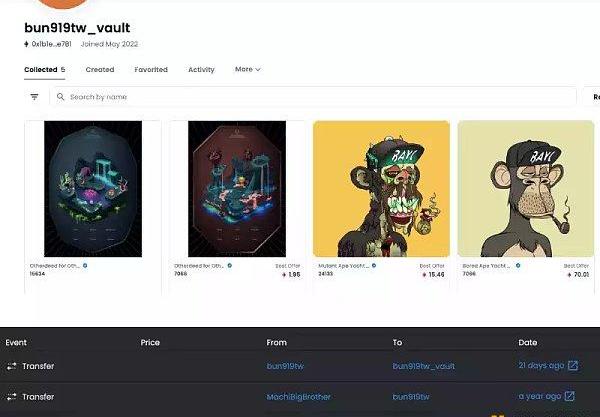Click verified badge on Bored Ape Yacht collection
The image size is (600, 417).
[518, 266]
